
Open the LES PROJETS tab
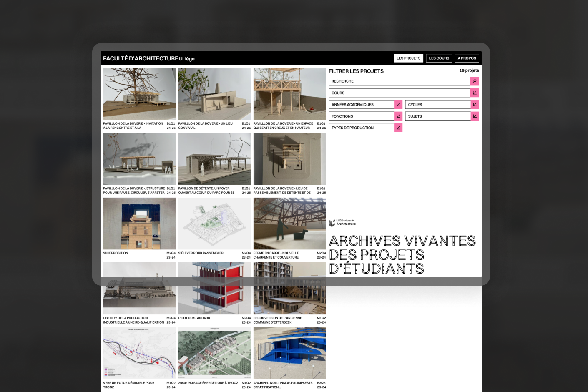tap(408, 58)
